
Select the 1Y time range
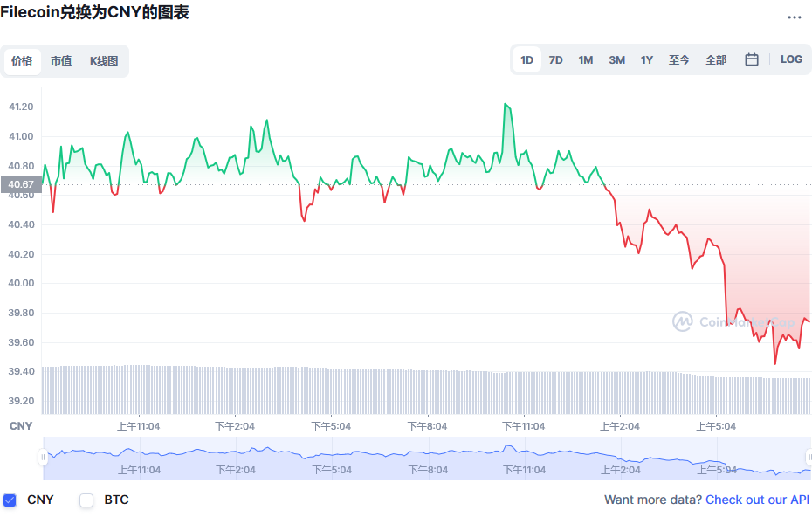coord(647,60)
